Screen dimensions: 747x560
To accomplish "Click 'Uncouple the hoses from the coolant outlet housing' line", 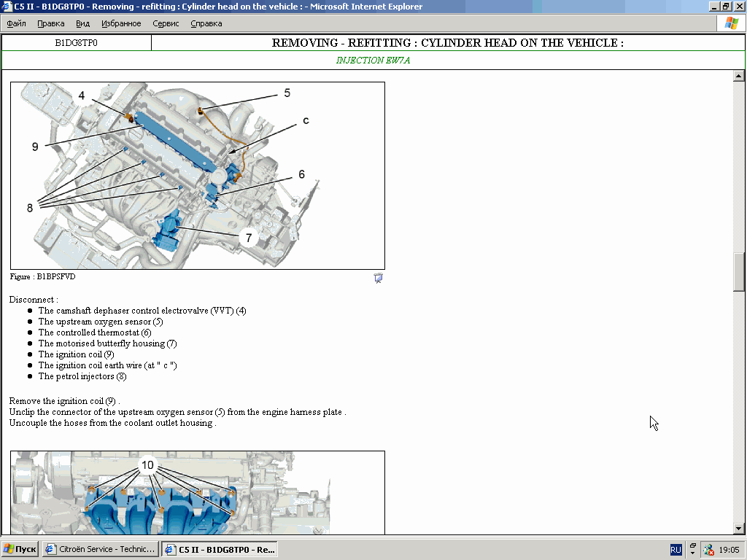I will click(x=113, y=423).
